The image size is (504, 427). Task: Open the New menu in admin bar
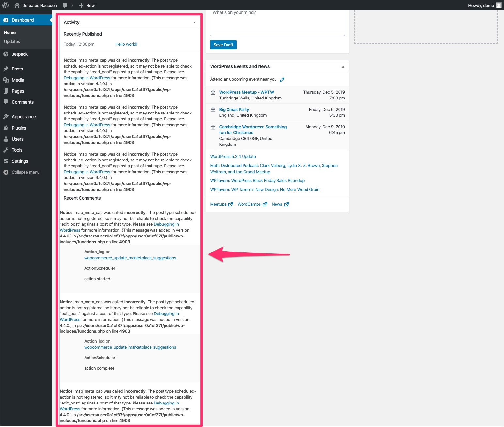pyautogui.click(x=86, y=5)
